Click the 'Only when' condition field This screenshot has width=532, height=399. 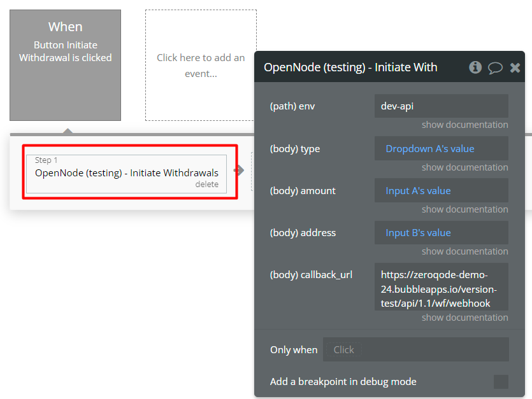pos(415,349)
